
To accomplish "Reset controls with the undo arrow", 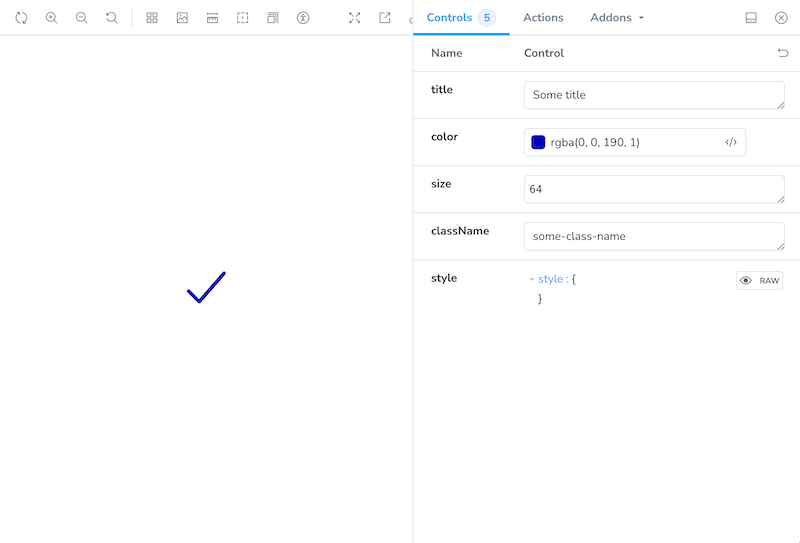I will point(782,53).
